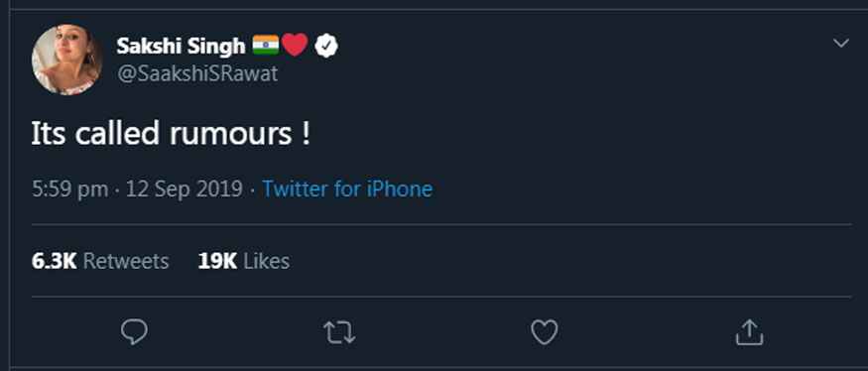Expand the tweet options chevron

(x=841, y=44)
